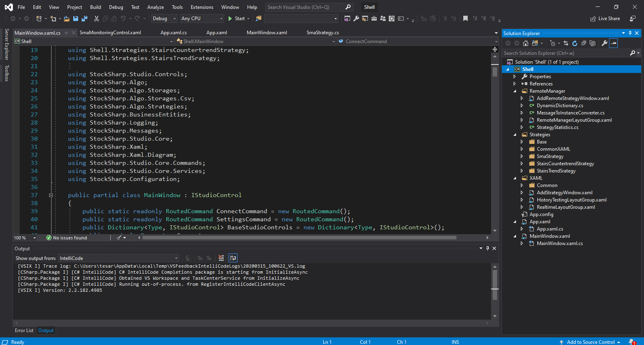
Task: Open the Debug configuration dropdown
Action: click(x=164, y=19)
